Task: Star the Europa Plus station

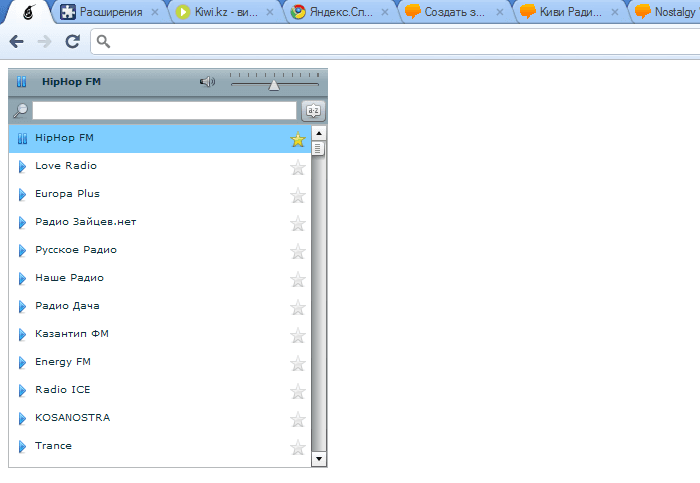Action: pyautogui.click(x=297, y=196)
